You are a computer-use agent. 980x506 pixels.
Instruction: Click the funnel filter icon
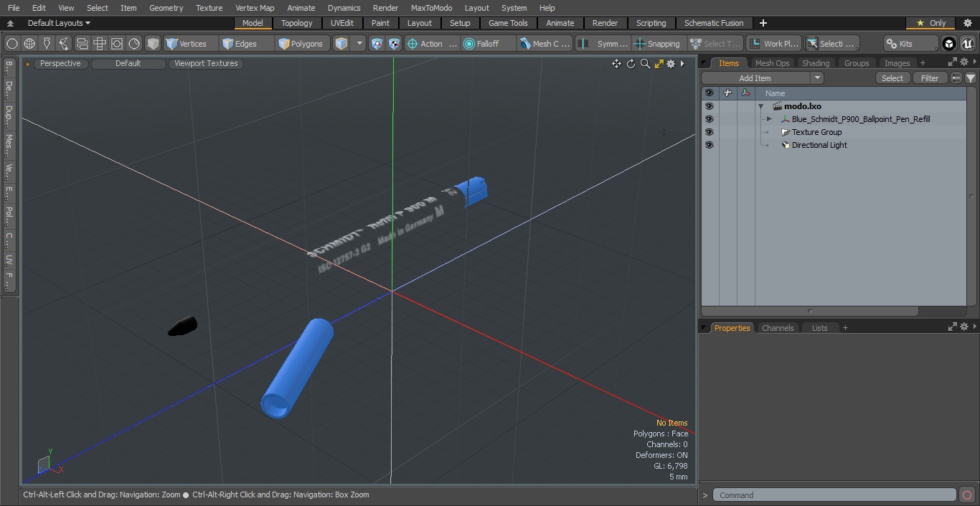[970, 78]
